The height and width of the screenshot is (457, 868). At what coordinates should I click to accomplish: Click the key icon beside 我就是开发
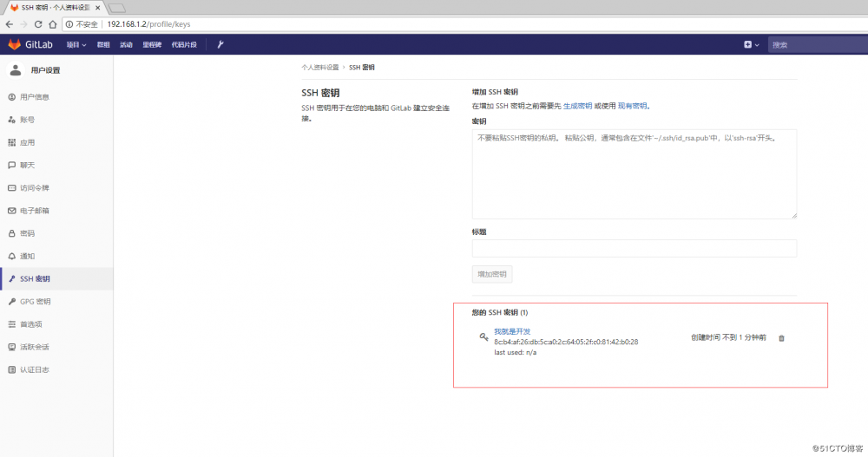coord(483,336)
